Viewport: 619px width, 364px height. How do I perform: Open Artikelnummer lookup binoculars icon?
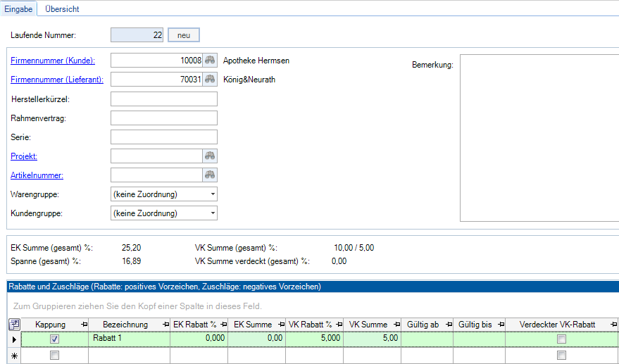pos(210,175)
